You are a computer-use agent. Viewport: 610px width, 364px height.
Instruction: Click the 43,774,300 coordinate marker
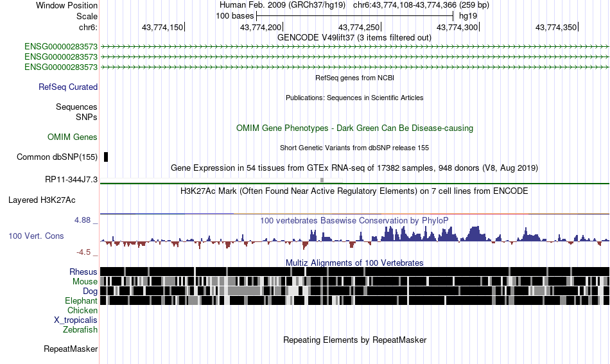pos(457,27)
